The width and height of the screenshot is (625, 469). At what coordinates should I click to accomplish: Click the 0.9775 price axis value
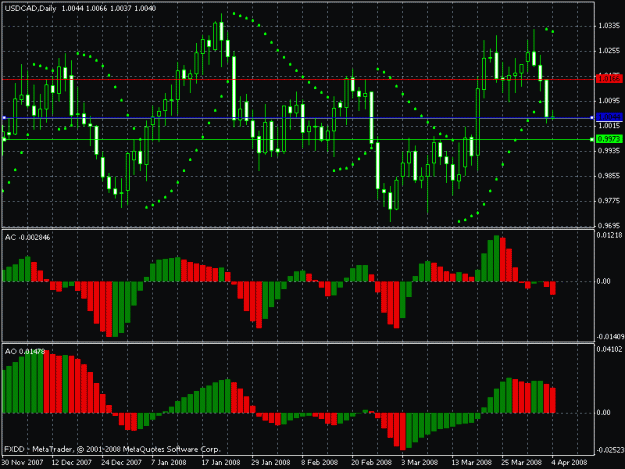pyautogui.click(x=609, y=201)
